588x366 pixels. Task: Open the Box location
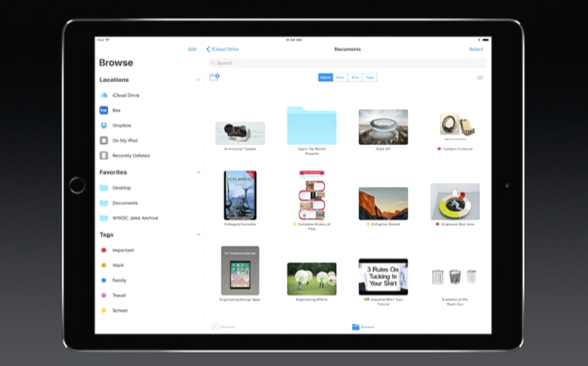click(x=116, y=110)
